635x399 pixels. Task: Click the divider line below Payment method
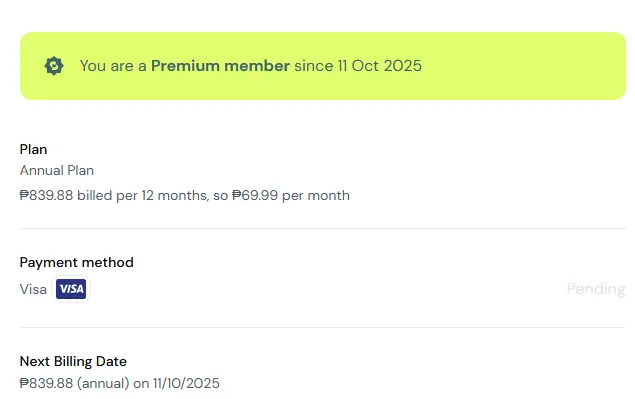point(323,327)
